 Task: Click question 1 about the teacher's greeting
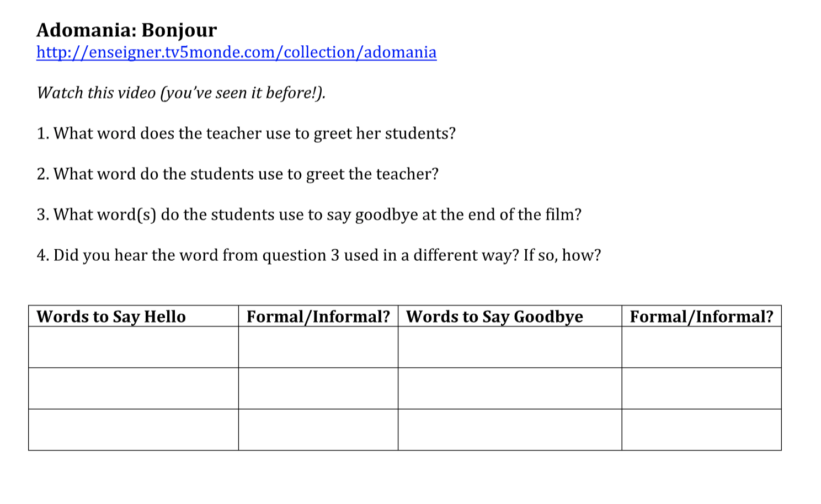click(246, 133)
